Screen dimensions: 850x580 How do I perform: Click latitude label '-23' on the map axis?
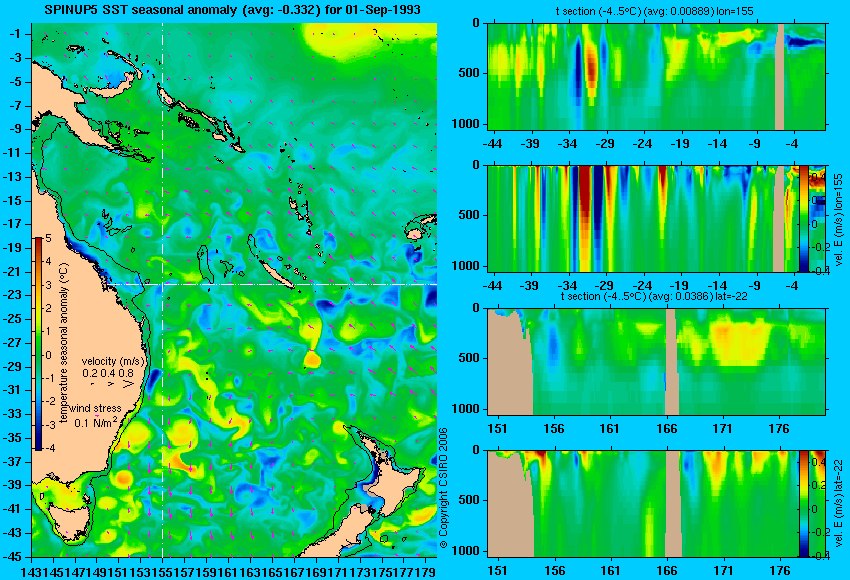pos(13,295)
